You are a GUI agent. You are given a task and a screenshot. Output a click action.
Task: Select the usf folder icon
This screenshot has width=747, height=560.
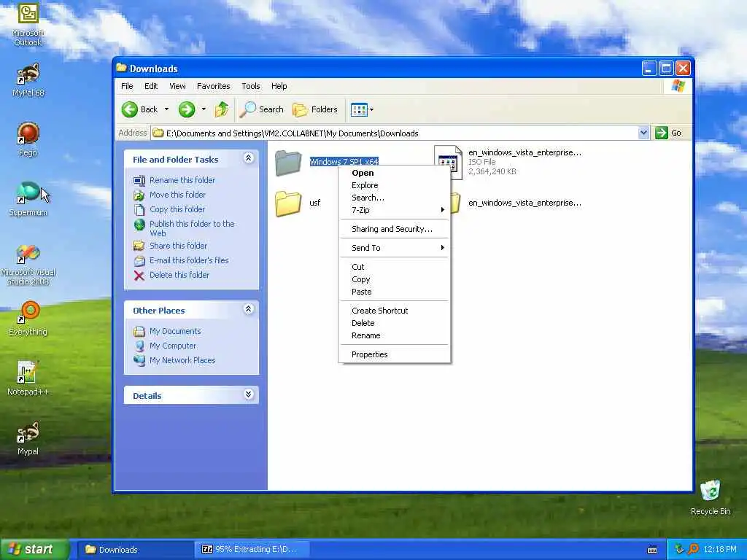(x=288, y=203)
